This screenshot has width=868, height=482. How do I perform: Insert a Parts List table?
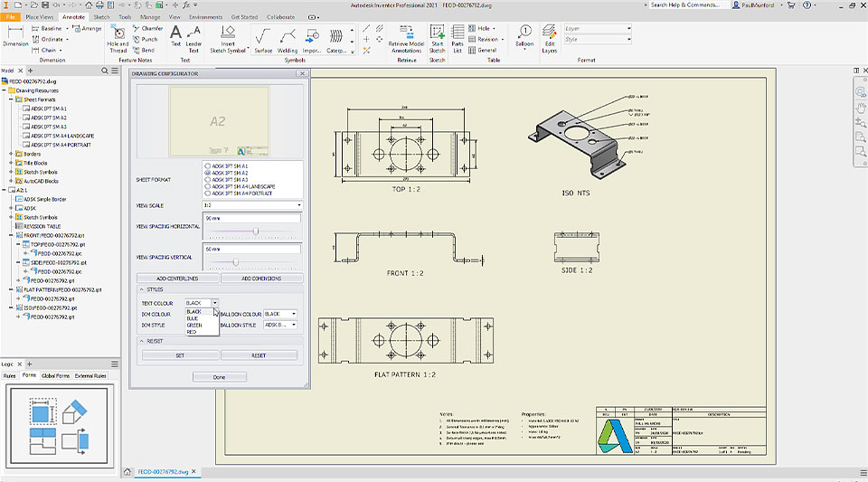click(x=458, y=39)
